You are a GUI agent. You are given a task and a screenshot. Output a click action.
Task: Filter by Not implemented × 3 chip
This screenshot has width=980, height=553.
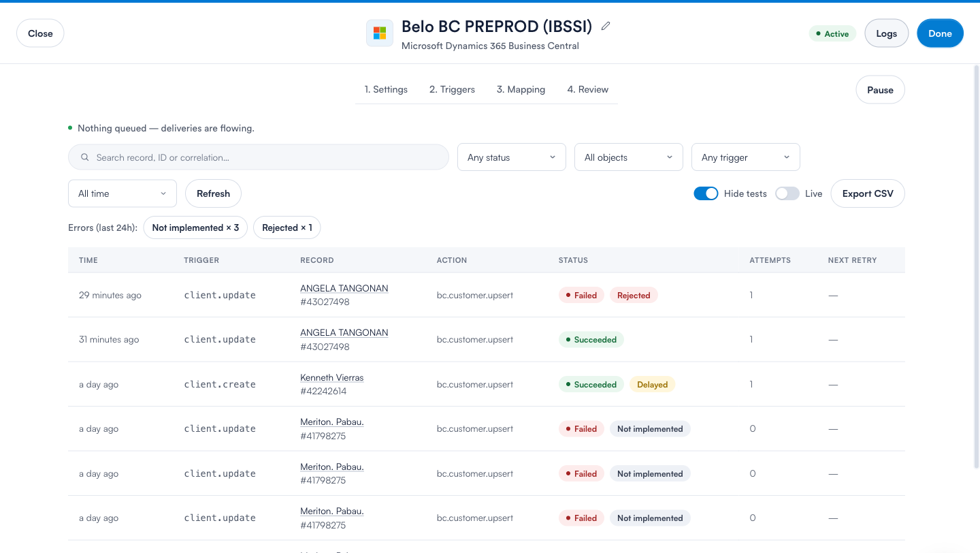[x=195, y=227]
